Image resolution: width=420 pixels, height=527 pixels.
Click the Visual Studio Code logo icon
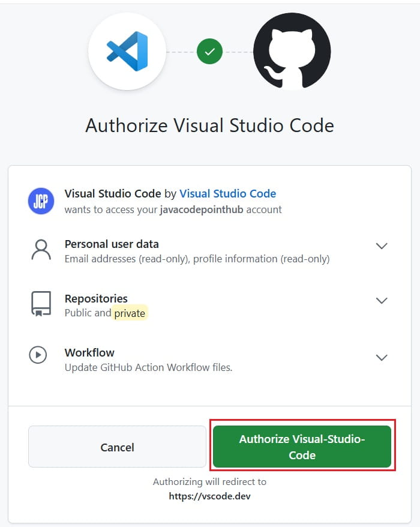coord(127,51)
